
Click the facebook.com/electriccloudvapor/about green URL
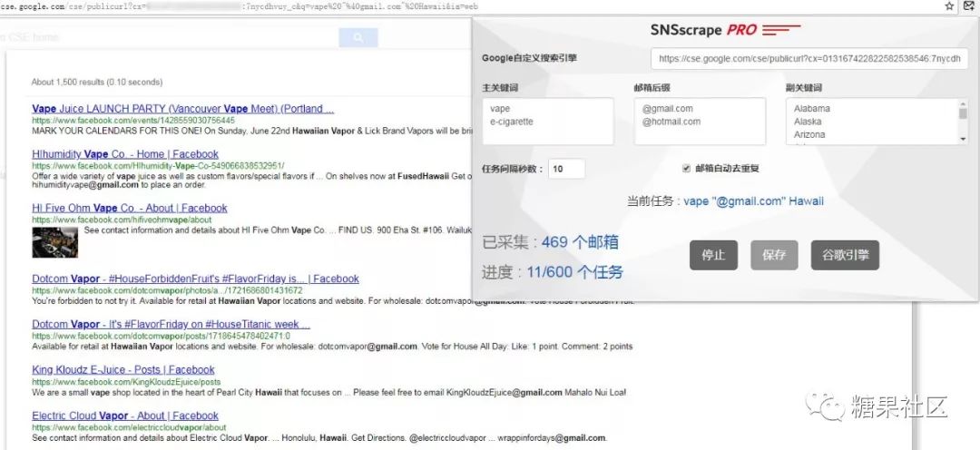[129, 427]
